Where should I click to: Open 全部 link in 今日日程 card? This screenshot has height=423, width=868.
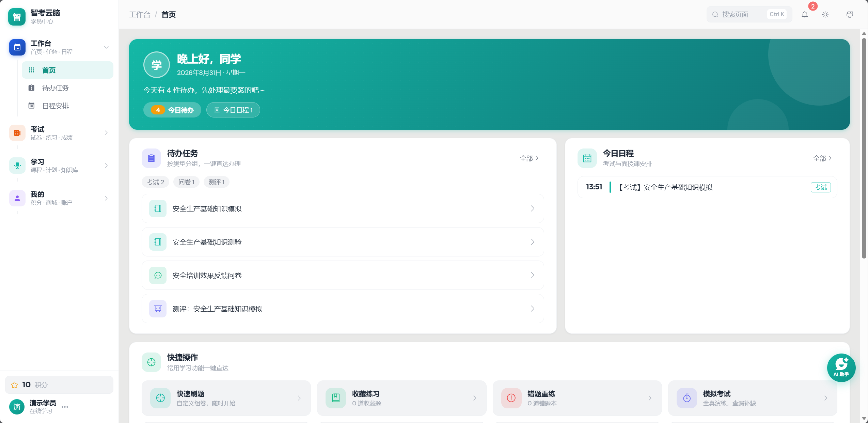coord(822,158)
